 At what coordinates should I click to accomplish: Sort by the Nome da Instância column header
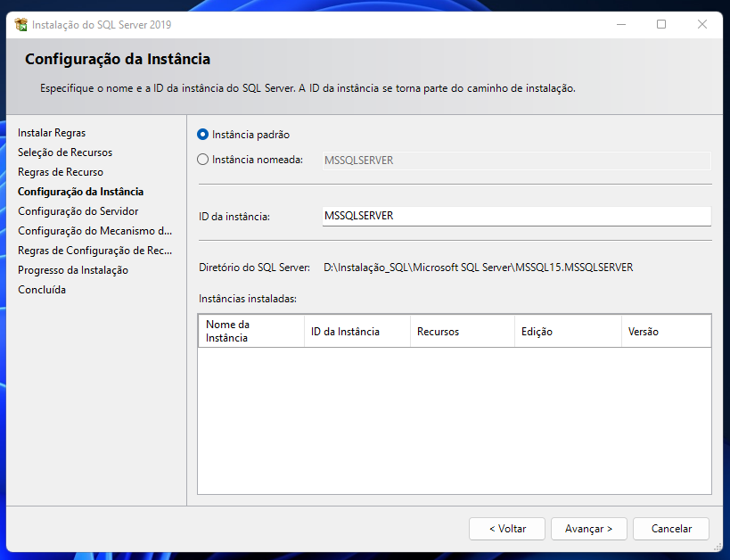tap(250, 331)
